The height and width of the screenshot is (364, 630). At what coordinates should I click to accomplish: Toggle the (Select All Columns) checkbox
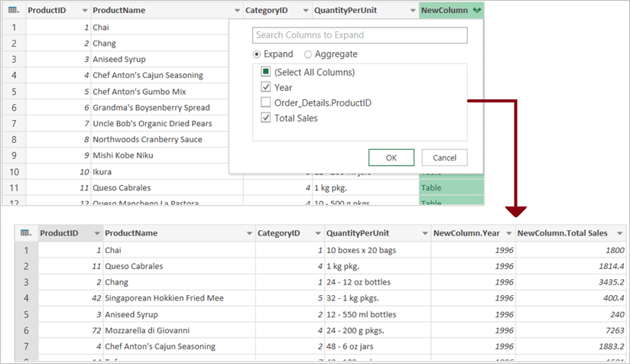coord(265,72)
